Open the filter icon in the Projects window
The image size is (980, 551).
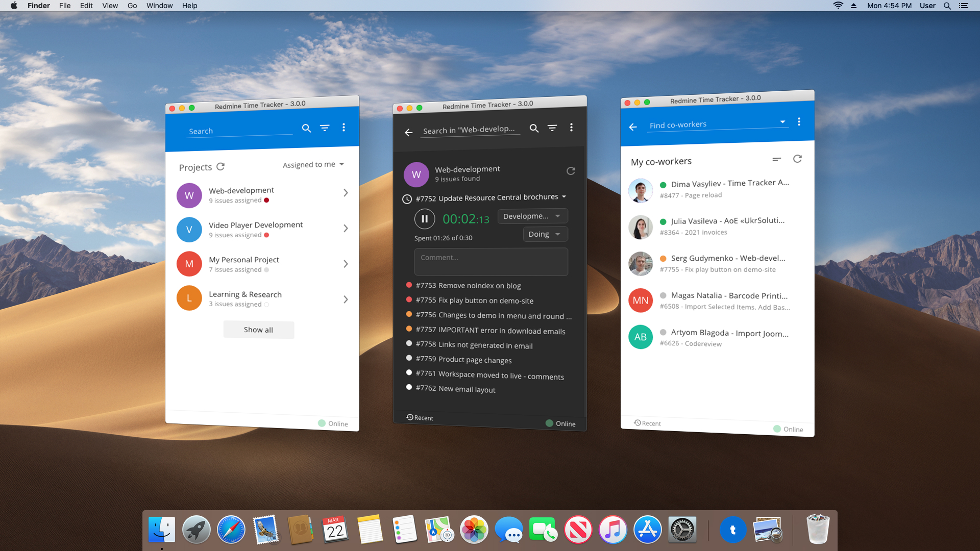coord(325,128)
